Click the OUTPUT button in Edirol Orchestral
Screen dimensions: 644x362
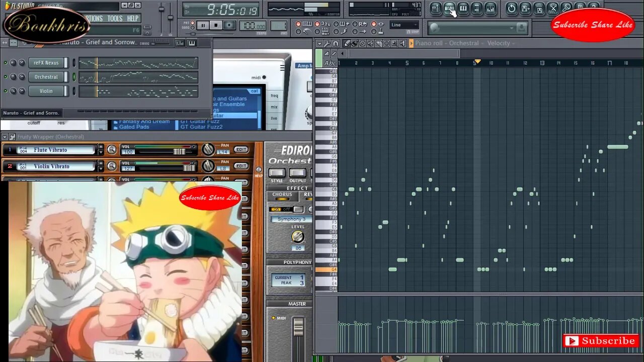[297, 173]
